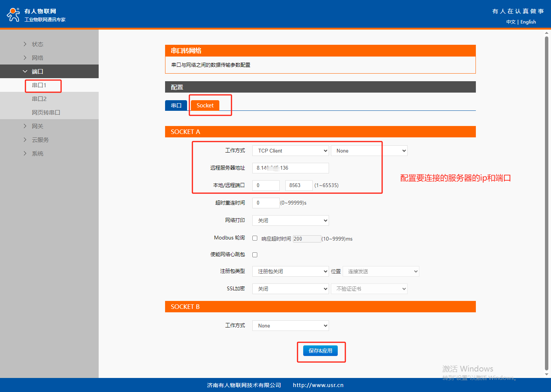The height and width of the screenshot is (392, 551).
Task: Open SOCKET B 工作方式 dropdown
Action: 290,326
